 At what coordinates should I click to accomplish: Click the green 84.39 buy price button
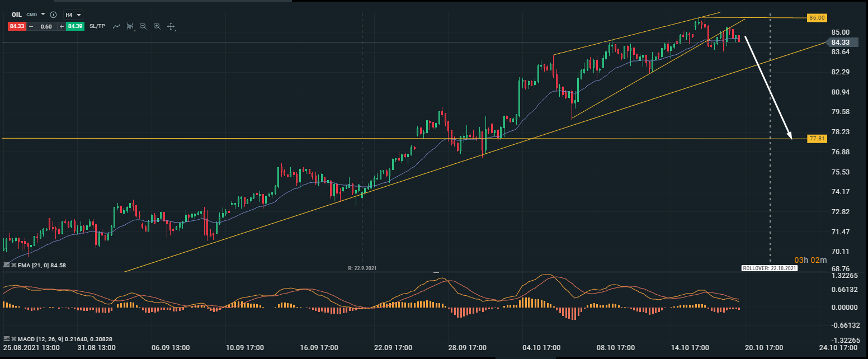(x=75, y=26)
